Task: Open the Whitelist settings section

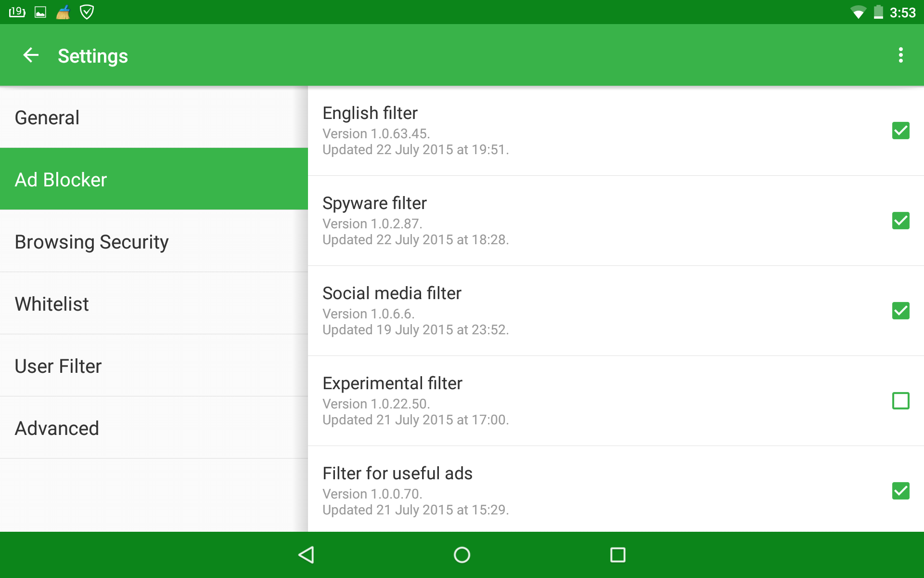Action: pyautogui.click(x=152, y=302)
